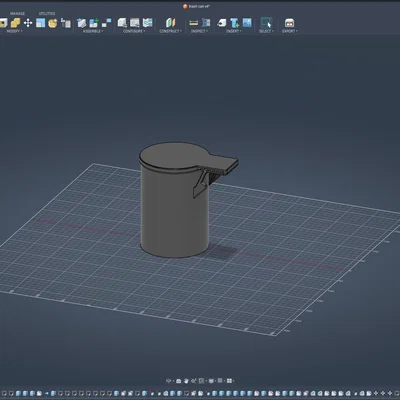Viewport: 400px width, 400px height.
Task: Click the Look At navigation icon
Action: pos(178,381)
